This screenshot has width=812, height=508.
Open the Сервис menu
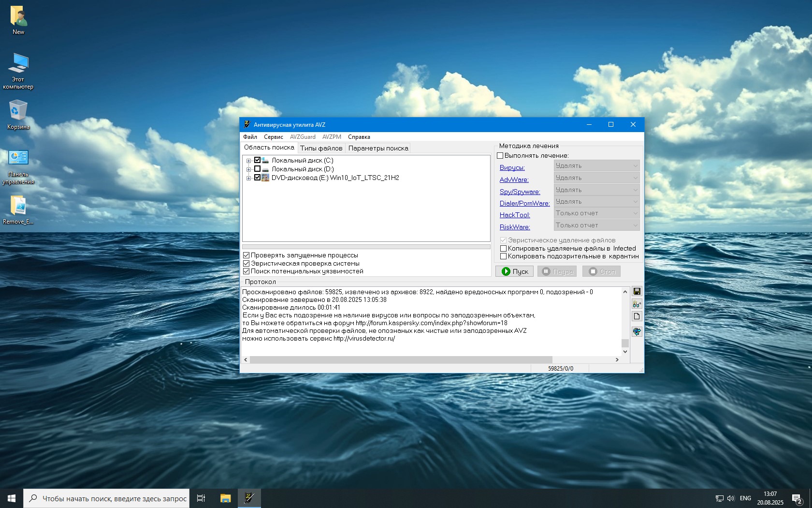click(273, 137)
